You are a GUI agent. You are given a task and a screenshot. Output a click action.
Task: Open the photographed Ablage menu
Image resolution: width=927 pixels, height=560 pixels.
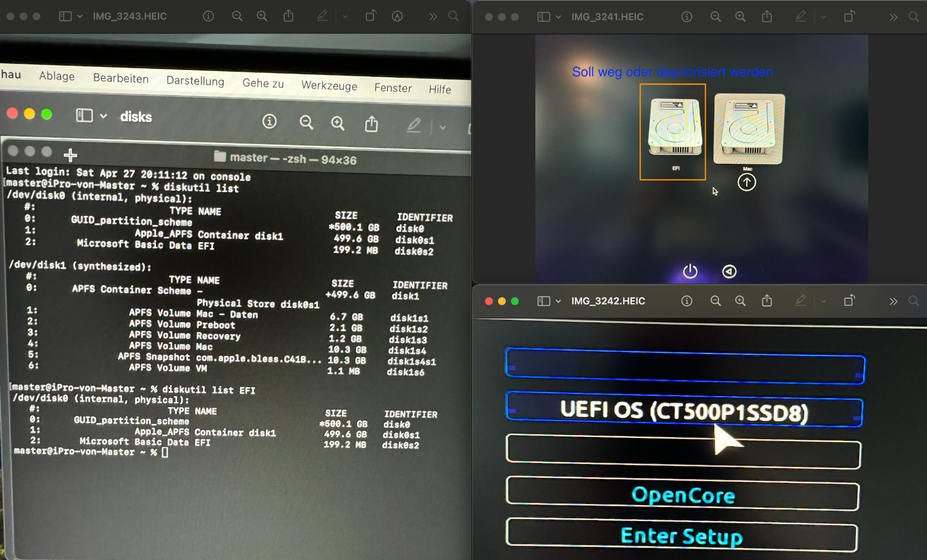(x=57, y=76)
